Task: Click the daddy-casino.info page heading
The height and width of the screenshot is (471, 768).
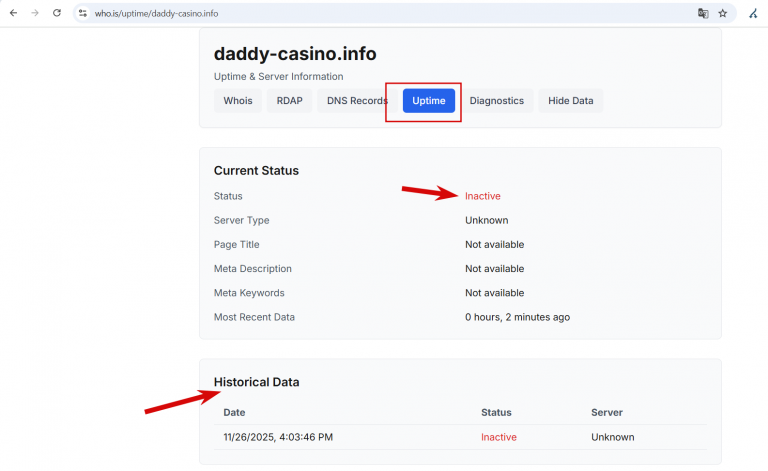Action: [295, 54]
